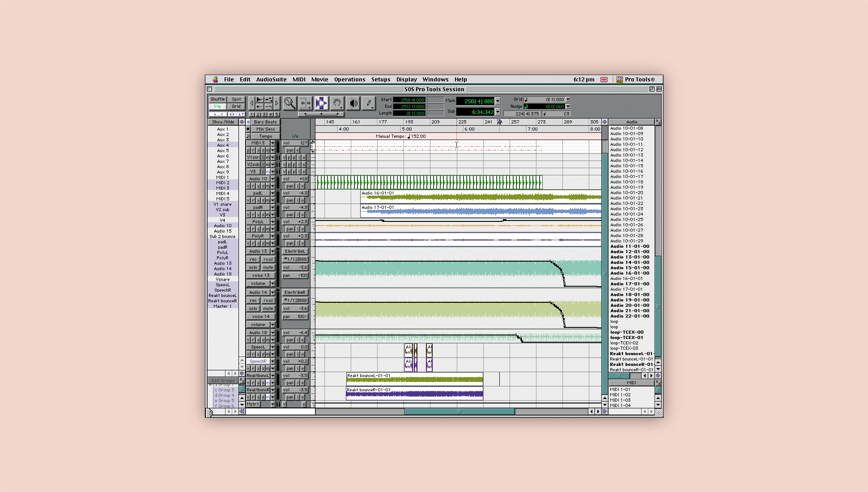Open the Apple menu
Image resolution: width=868 pixels, height=492 pixels.
coord(215,79)
